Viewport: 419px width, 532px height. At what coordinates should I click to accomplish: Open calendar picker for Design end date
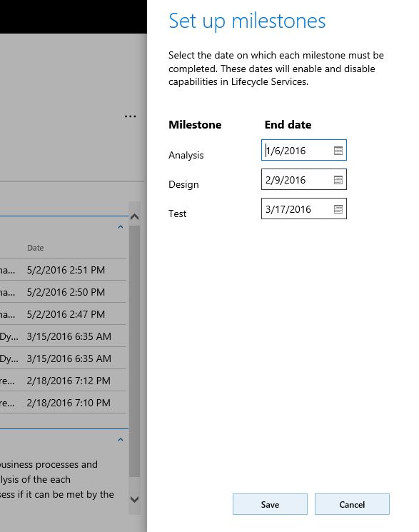point(338,180)
